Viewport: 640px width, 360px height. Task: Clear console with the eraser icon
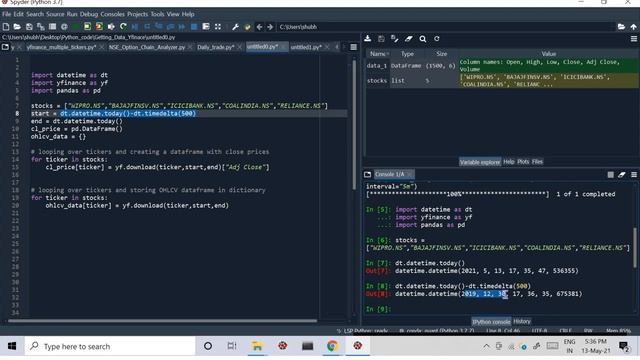click(x=622, y=175)
